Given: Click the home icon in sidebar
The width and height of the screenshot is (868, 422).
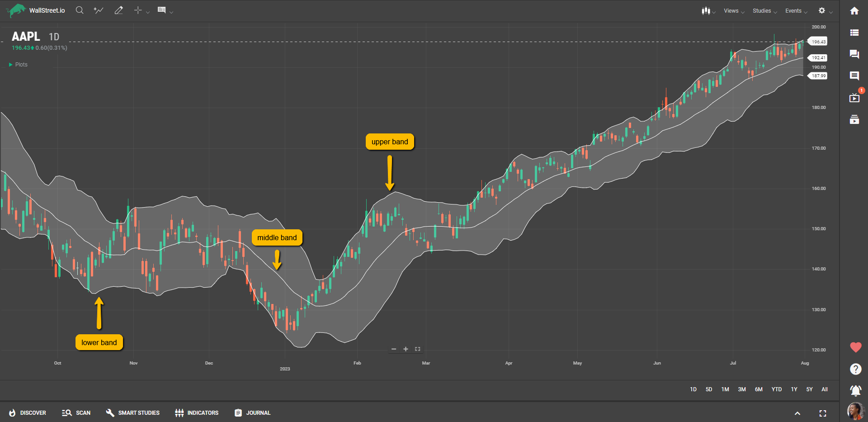Looking at the screenshot, I should pos(854,11).
